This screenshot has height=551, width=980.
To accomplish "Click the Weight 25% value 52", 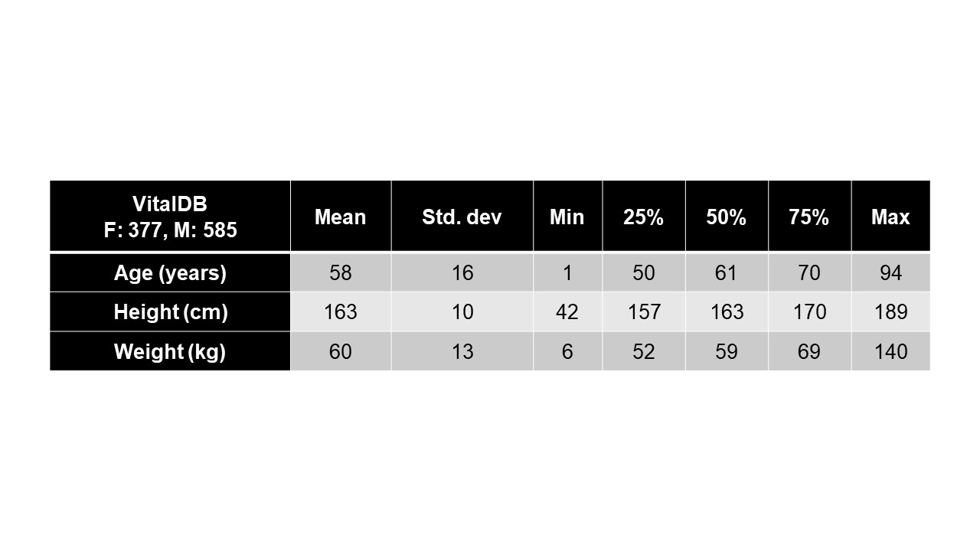I will point(643,352).
